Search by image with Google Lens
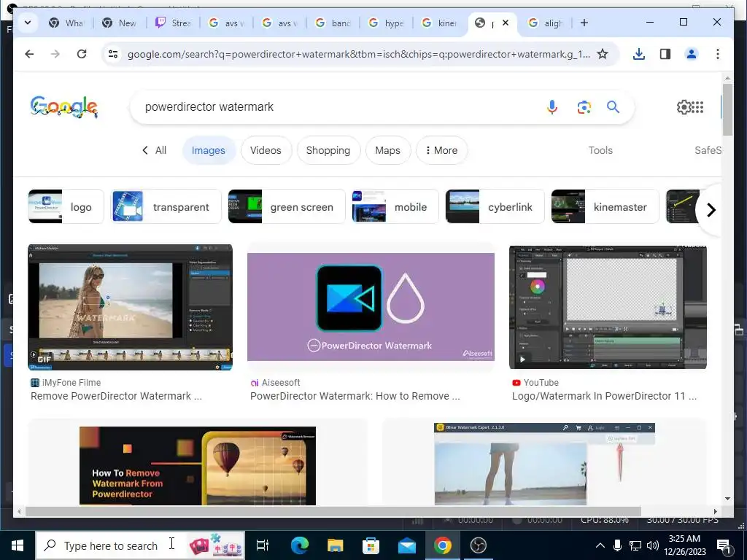This screenshot has height=560, width=747. point(584,107)
